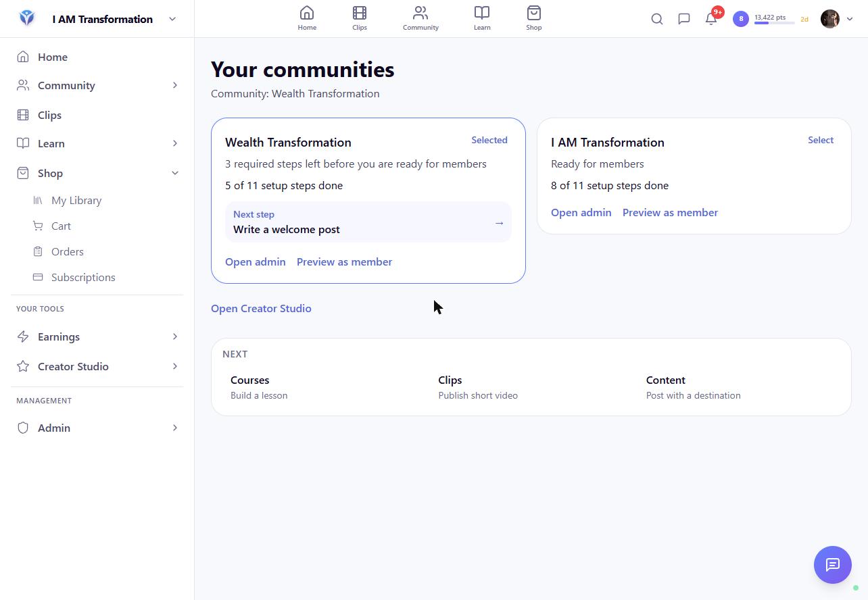Open the search magnifier icon
Image resolution: width=868 pixels, height=600 pixels.
tap(657, 19)
